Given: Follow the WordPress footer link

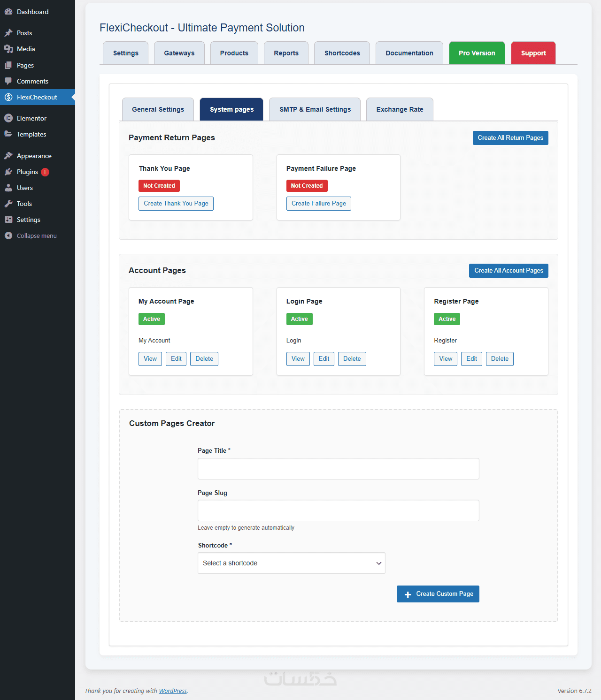Looking at the screenshot, I should 173,691.
